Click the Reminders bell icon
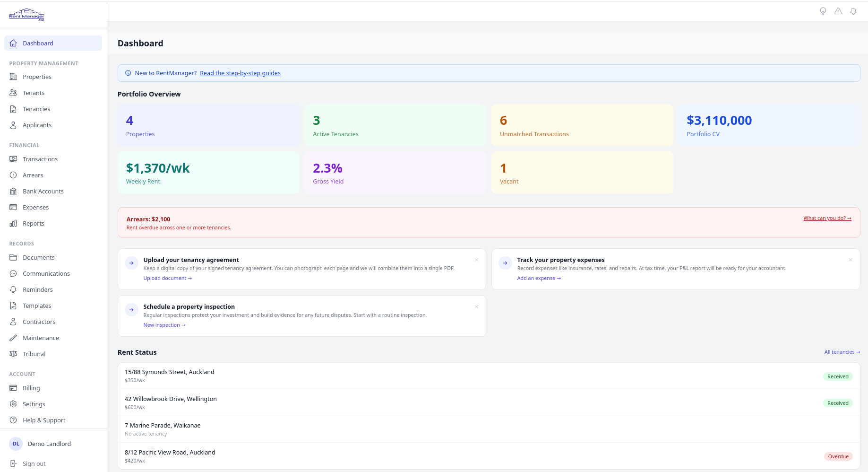Viewport: 868px width, 472px height. click(x=13, y=289)
